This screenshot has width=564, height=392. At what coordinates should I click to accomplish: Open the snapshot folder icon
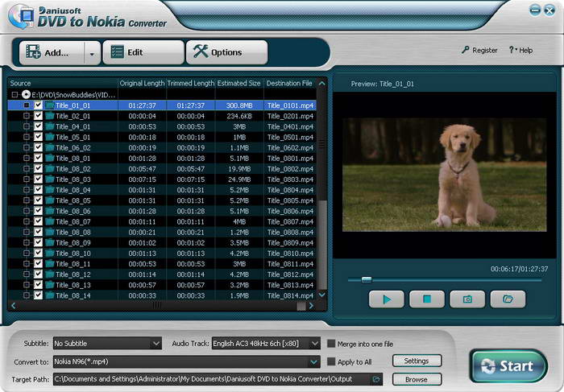pyautogui.click(x=508, y=299)
